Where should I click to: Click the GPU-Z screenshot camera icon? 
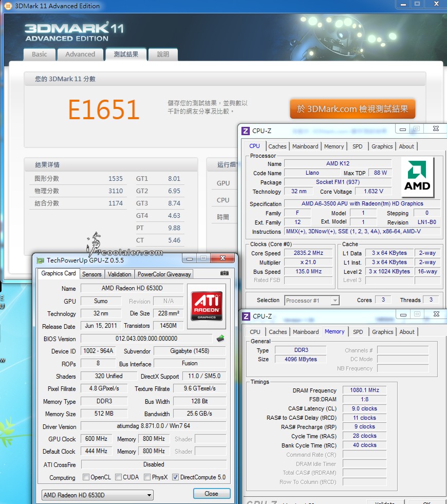click(224, 274)
